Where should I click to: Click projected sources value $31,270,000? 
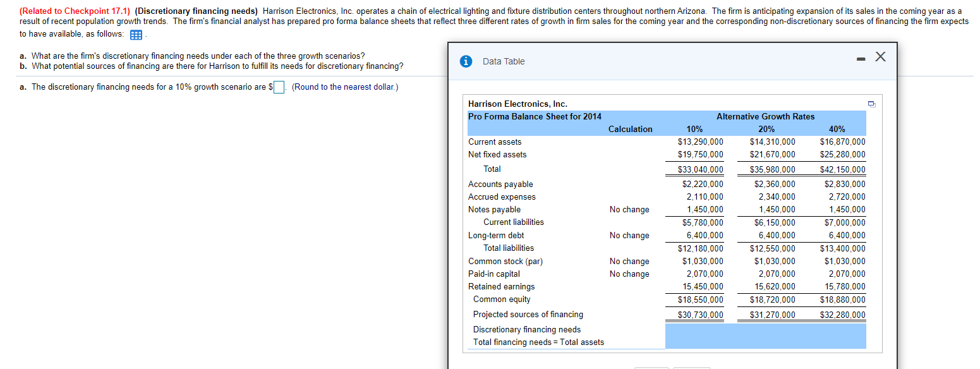[x=773, y=315]
